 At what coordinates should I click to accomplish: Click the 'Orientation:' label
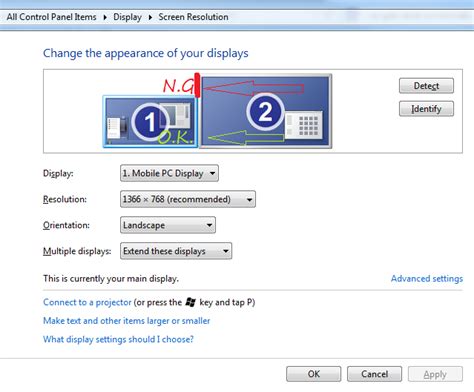[x=66, y=225]
